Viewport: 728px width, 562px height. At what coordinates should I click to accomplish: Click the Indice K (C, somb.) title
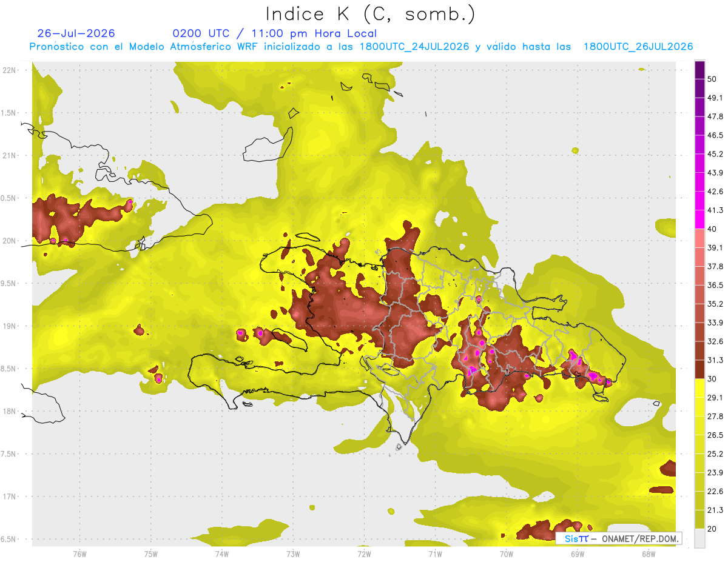(371, 14)
